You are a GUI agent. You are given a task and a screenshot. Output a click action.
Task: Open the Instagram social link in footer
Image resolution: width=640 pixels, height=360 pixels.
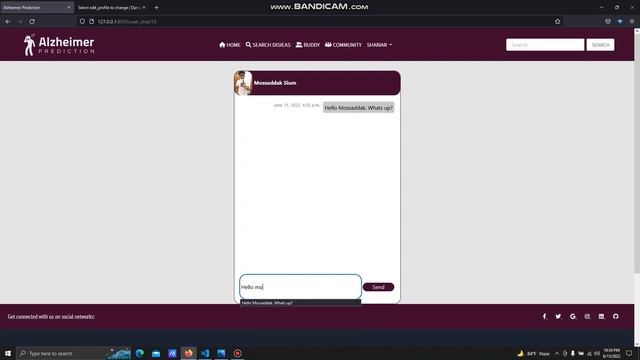[587, 316]
